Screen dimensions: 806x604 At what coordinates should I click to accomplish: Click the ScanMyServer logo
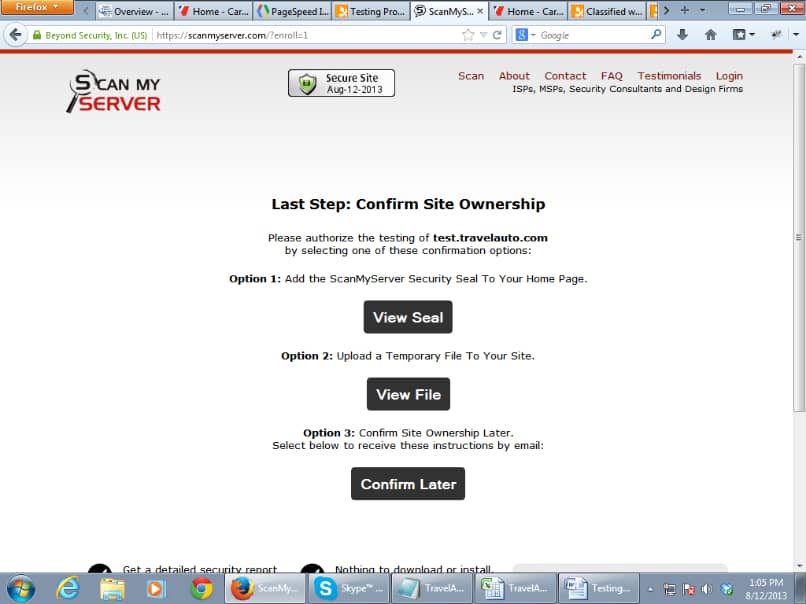point(113,91)
